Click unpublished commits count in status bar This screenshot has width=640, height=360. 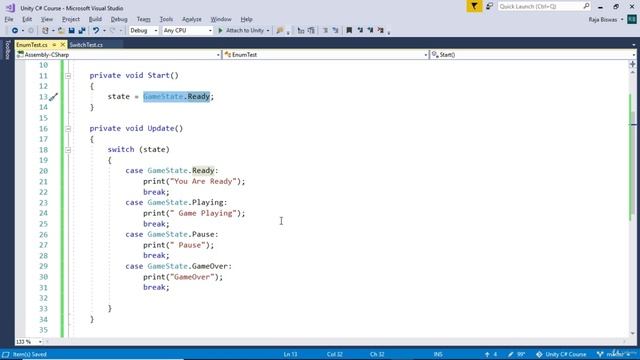pos(491,354)
